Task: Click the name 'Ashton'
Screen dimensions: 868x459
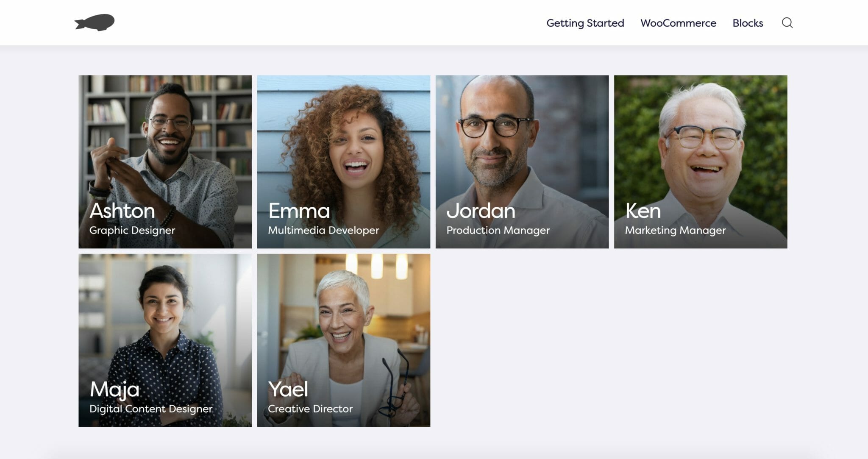Action: click(x=122, y=211)
